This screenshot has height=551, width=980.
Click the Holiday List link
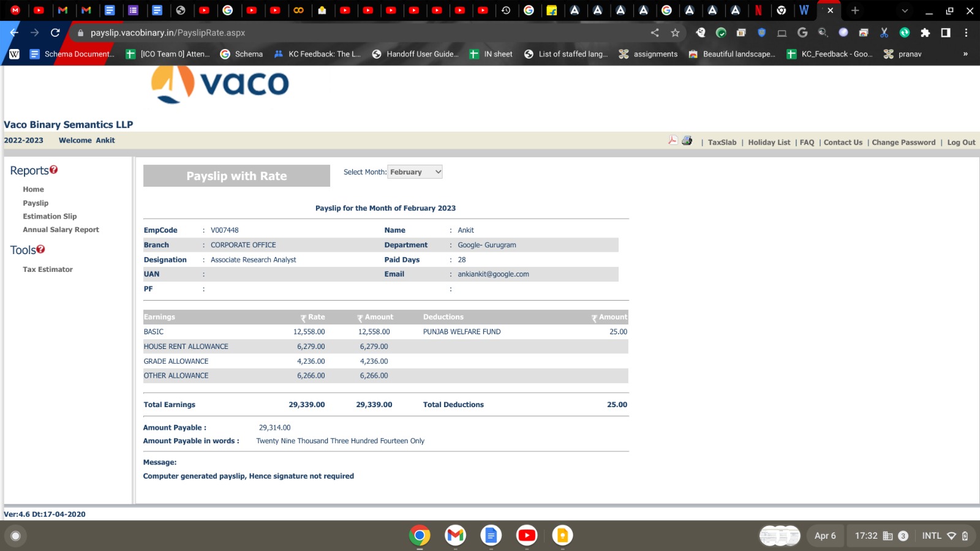click(x=769, y=142)
